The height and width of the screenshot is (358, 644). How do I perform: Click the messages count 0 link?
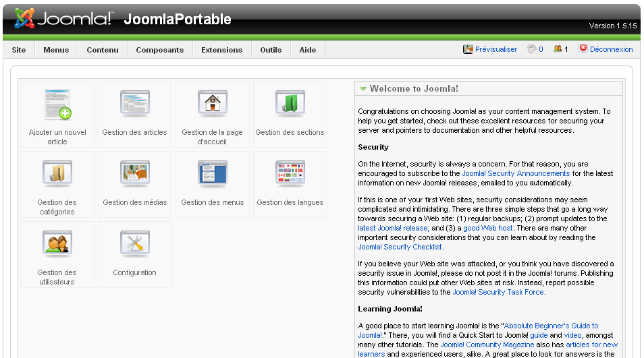(541, 49)
